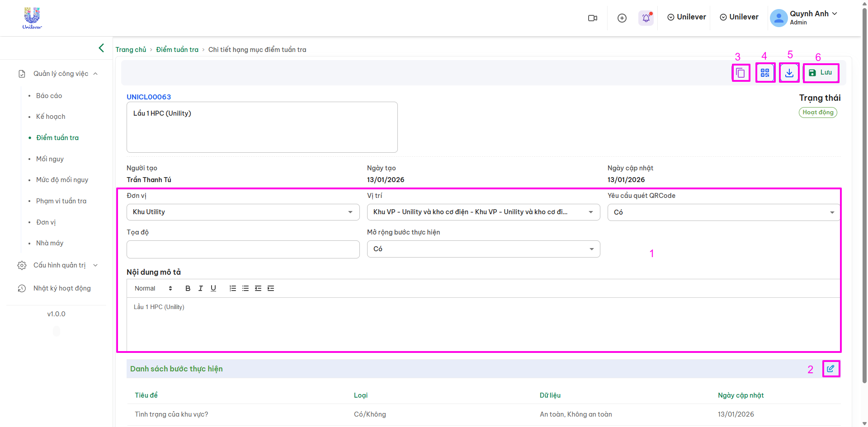The height and width of the screenshot is (427, 868).
Task: Open the Đơn vị dropdown
Action: point(243,212)
